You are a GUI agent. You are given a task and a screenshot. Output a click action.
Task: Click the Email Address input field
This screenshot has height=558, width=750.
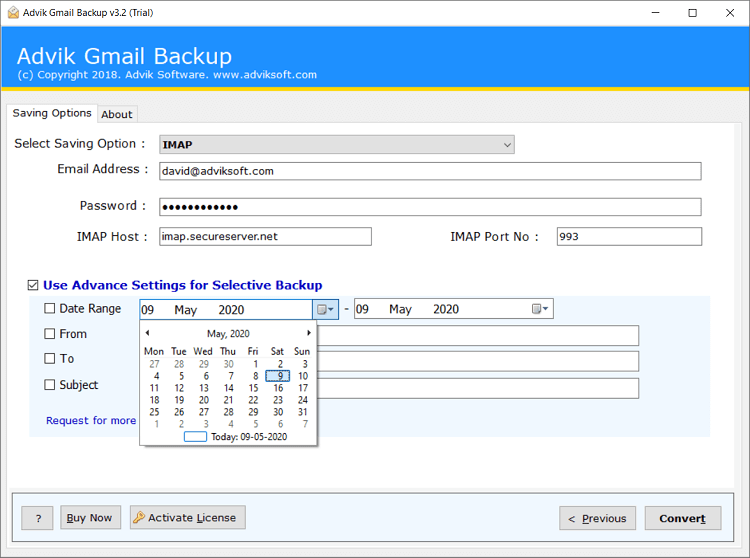tap(430, 171)
